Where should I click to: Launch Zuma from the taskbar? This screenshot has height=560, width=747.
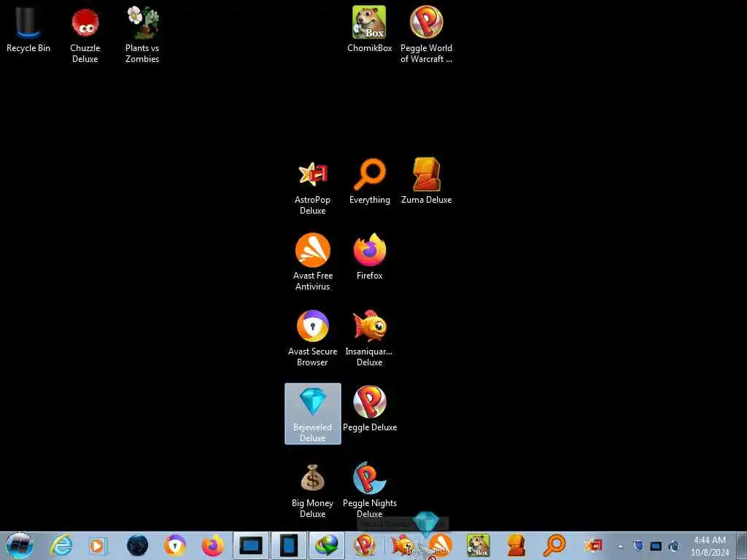[x=516, y=545]
